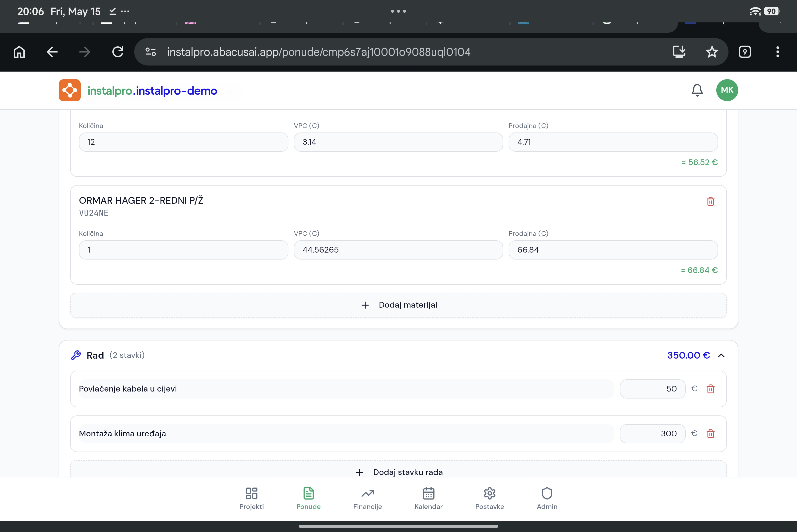
Task: Click the three-dot handle at top center
Action: click(398, 11)
